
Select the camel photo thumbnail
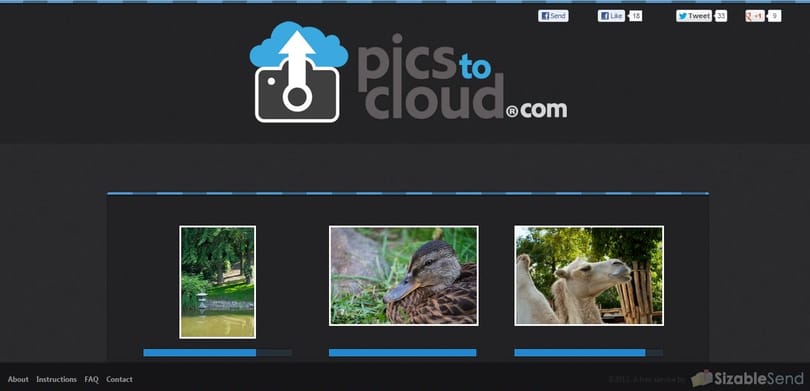589,276
